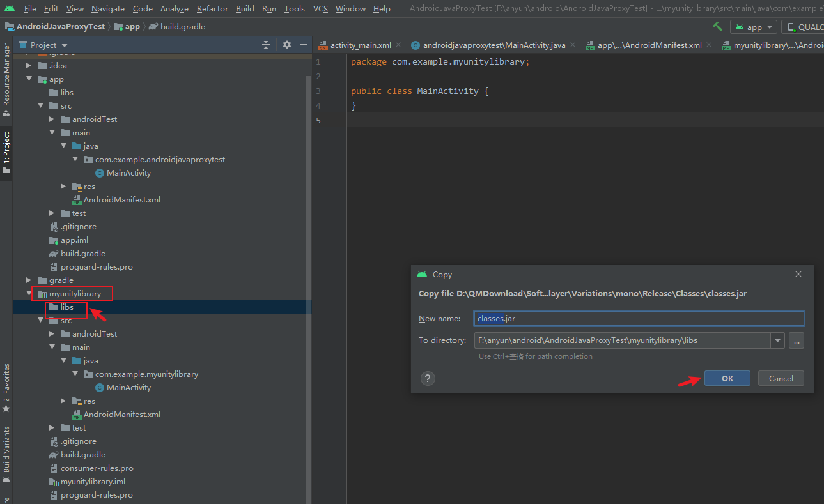Click AndroidJavaProxyTest breadcrumb
This screenshot has width=824, height=504.
click(x=54, y=27)
